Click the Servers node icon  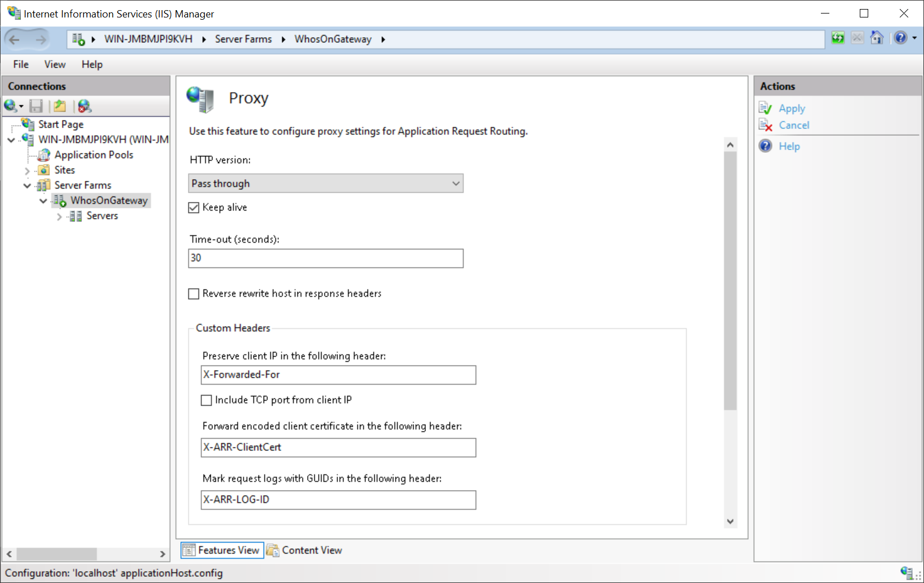75,216
